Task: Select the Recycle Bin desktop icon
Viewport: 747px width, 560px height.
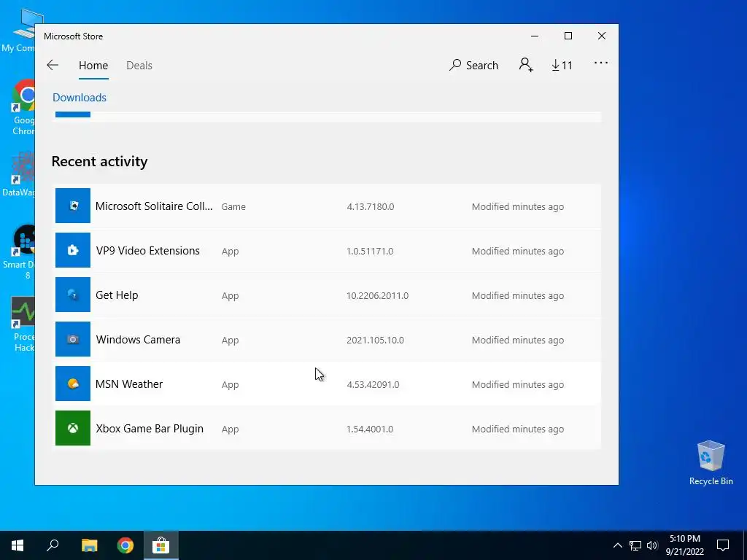Action: (x=711, y=463)
